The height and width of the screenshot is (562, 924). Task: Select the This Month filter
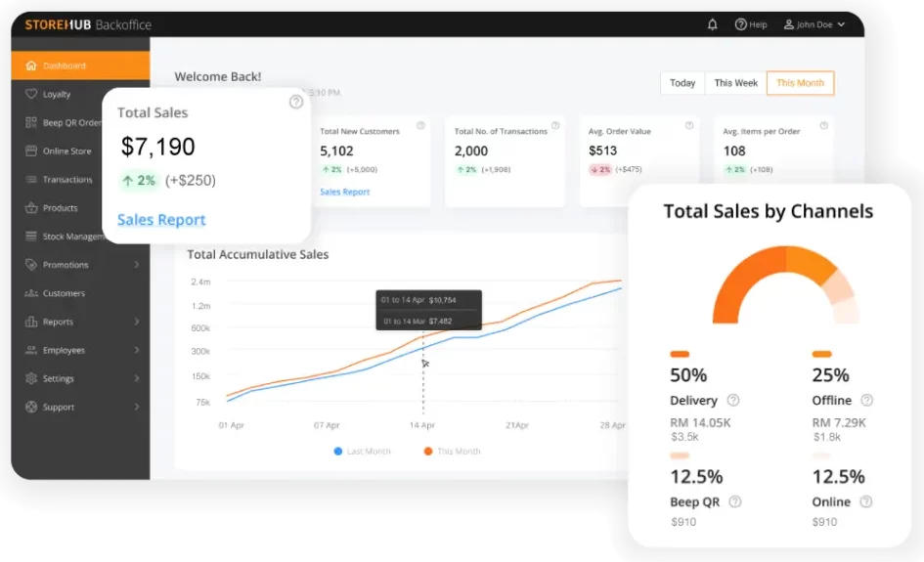(800, 83)
